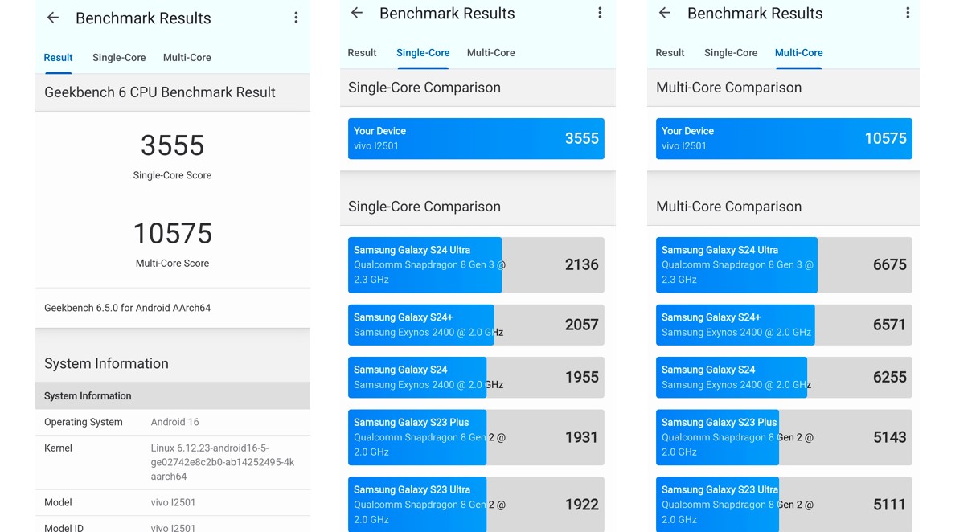The image size is (980, 532).
Task: Select the Result tab on the middle screen
Action: click(362, 52)
